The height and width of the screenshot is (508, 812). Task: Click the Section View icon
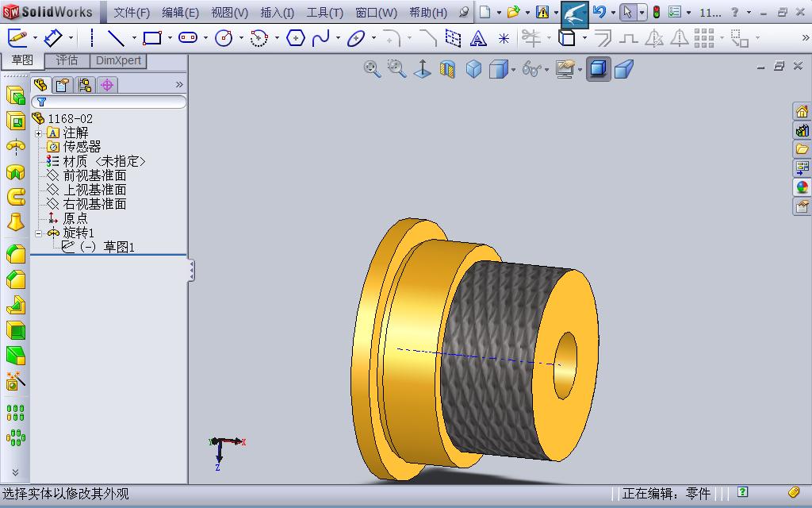coord(447,69)
